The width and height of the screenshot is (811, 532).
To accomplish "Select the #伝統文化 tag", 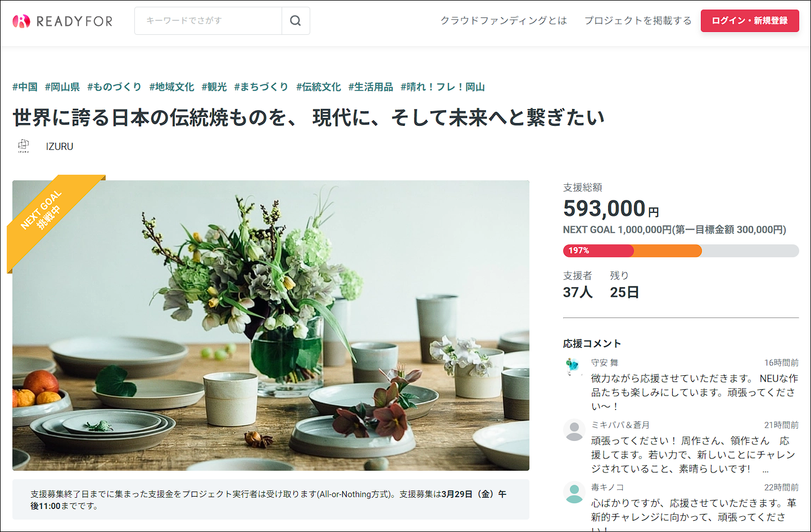I will click(319, 87).
